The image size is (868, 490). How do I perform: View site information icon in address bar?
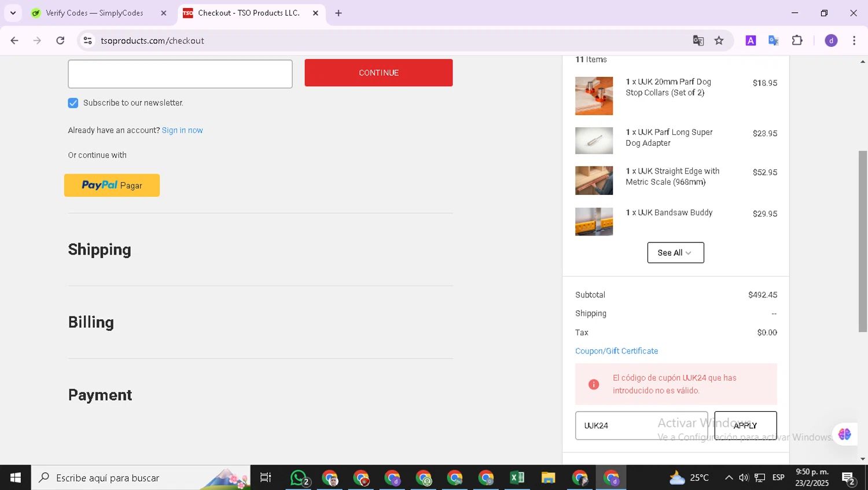click(x=88, y=40)
